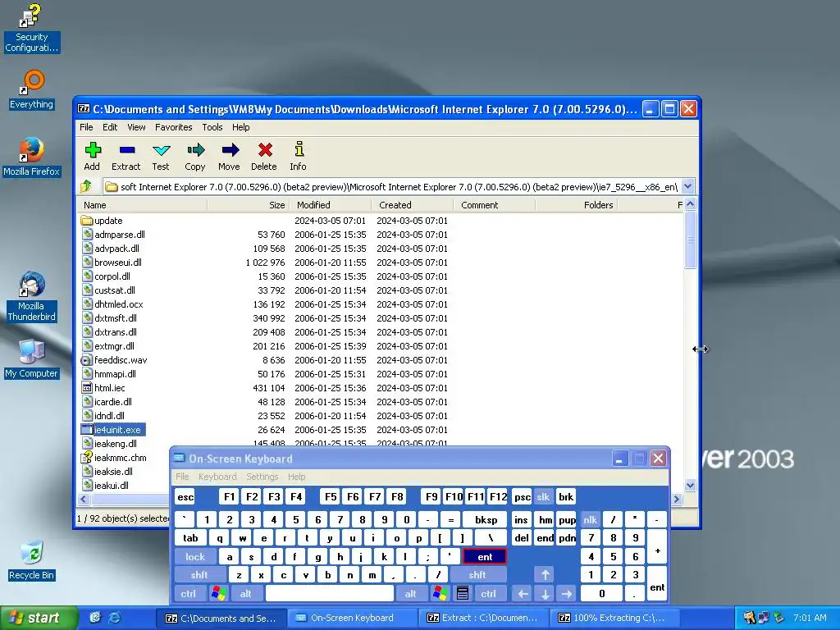Click the highlighted ent key on the main keyboard
Viewport: 840px width, 630px height.
[x=484, y=557]
